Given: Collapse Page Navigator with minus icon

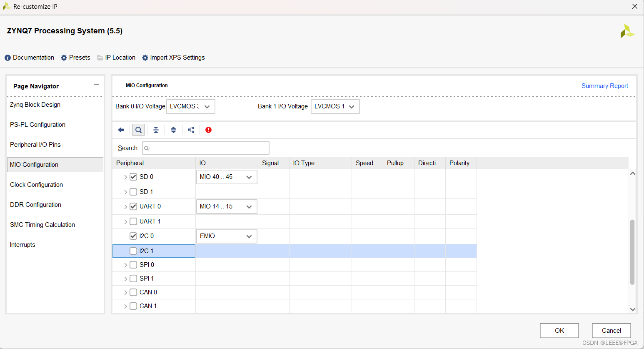Looking at the screenshot, I should 96,85.
